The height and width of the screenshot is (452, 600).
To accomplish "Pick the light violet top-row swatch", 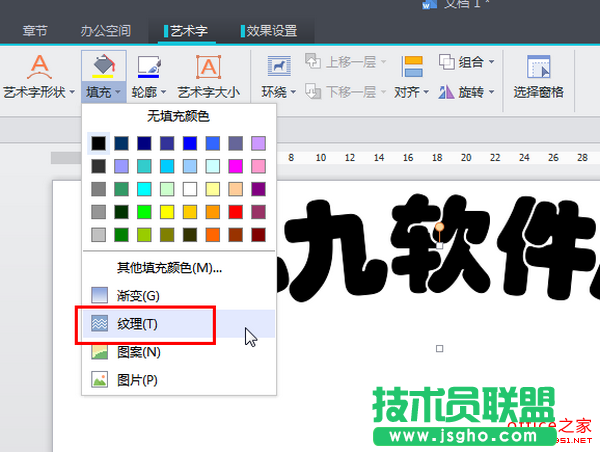I will [x=258, y=143].
